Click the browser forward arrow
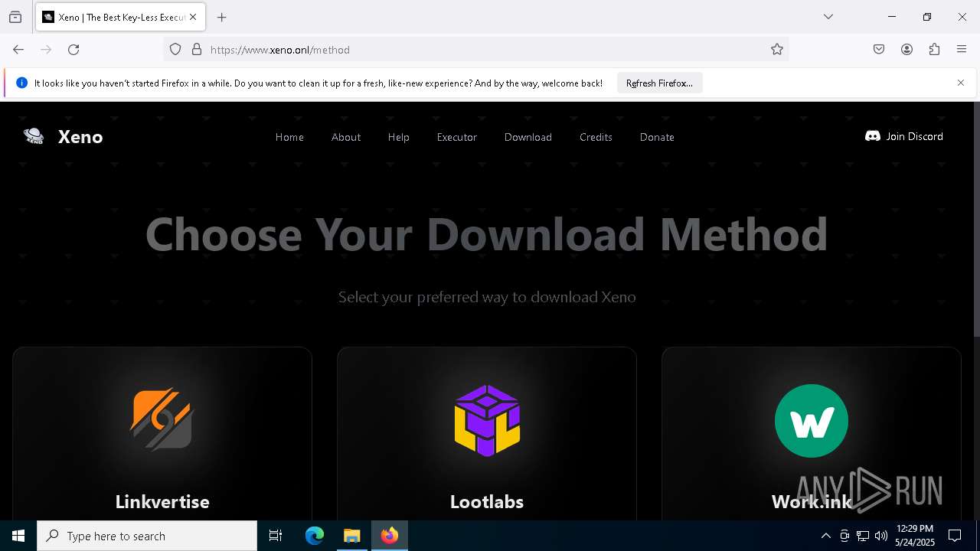 coord(46,50)
